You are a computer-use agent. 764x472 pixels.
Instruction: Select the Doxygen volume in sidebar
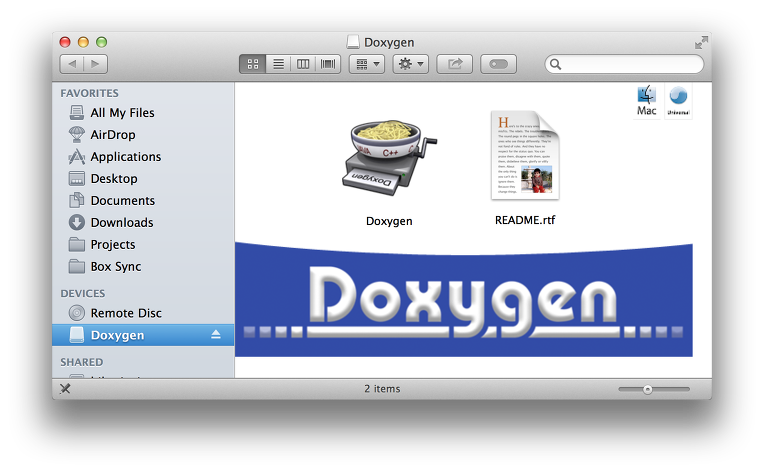143,335
